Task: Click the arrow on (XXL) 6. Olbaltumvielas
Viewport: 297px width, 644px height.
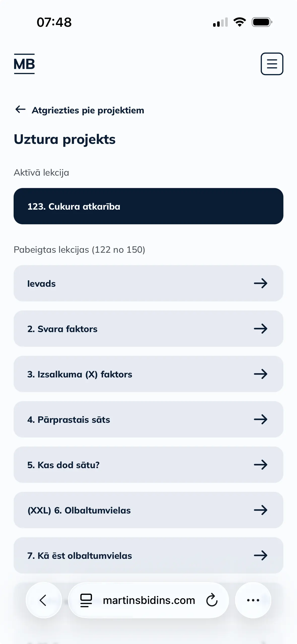Action: [260, 510]
